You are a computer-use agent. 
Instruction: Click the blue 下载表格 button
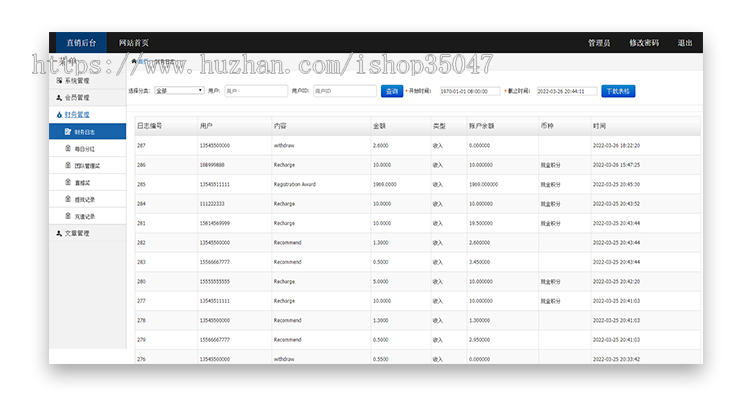[618, 91]
